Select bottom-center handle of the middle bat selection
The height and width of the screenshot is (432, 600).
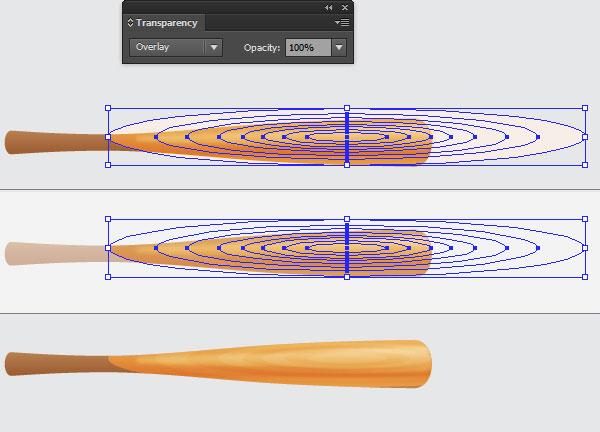347,277
